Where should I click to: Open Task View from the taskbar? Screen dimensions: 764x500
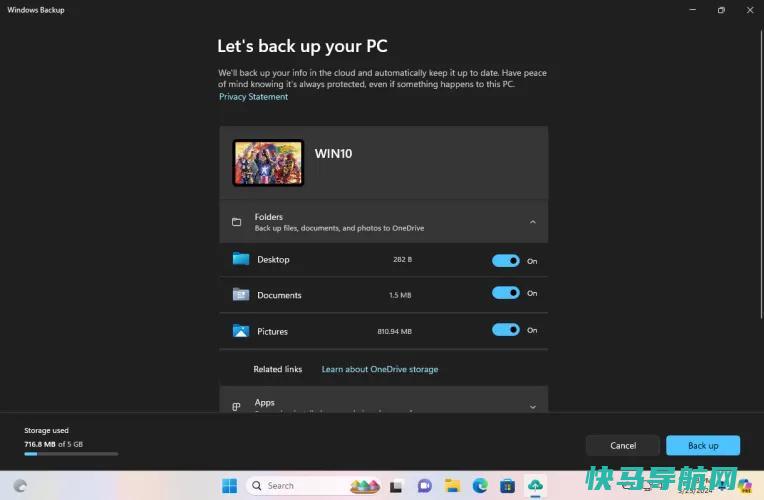(396, 486)
